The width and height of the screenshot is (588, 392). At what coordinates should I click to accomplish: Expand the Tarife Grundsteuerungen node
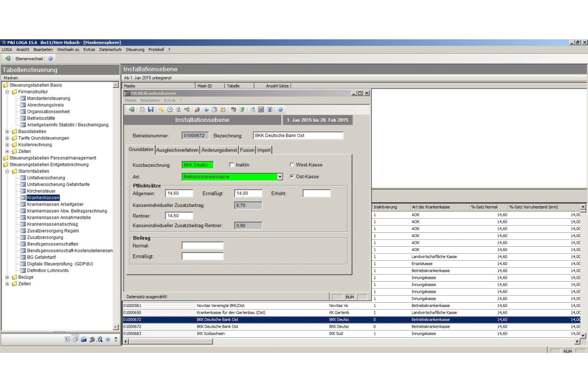pyautogui.click(x=7, y=138)
